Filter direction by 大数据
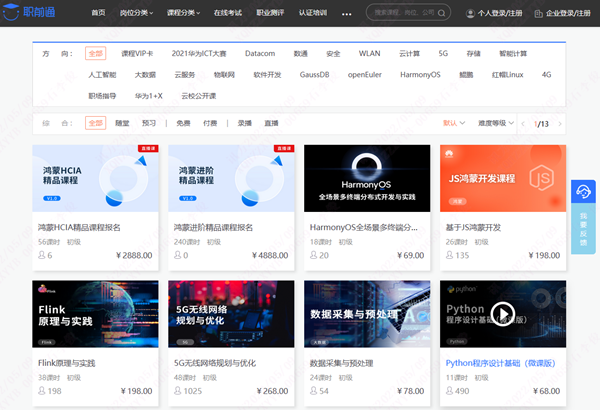The image size is (600, 410). [145, 75]
